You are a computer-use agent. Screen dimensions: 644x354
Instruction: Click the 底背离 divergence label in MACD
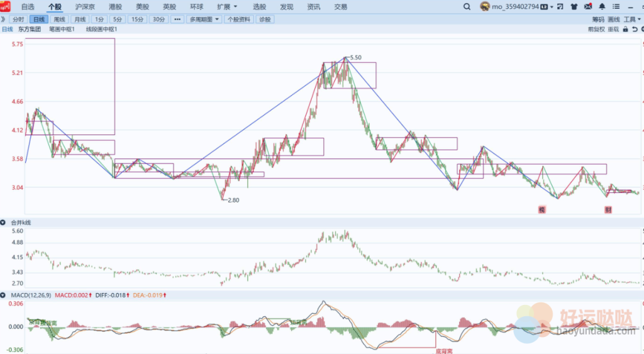(443, 351)
